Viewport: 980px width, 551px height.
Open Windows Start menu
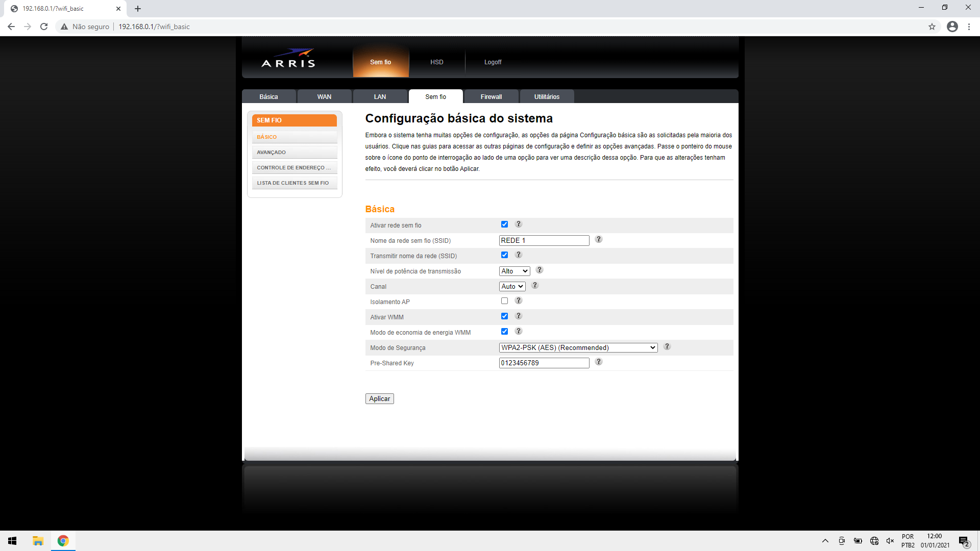tap(12, 541)
